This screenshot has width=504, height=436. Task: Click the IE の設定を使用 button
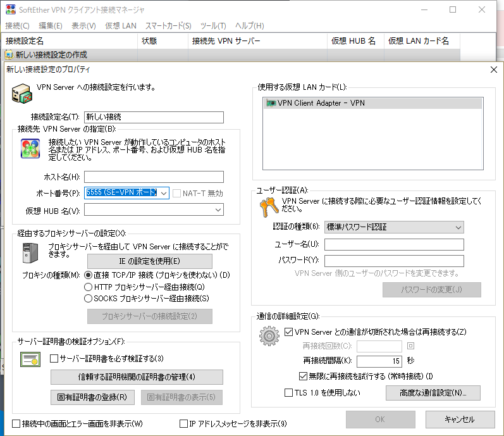coord(149,261)
